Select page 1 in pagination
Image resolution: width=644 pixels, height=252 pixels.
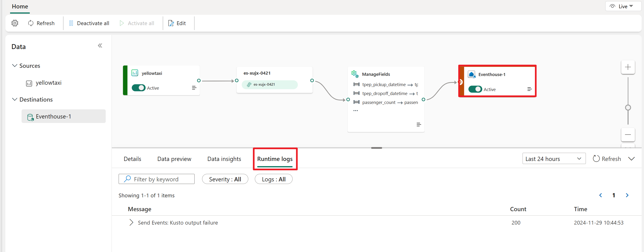(614, 195)
